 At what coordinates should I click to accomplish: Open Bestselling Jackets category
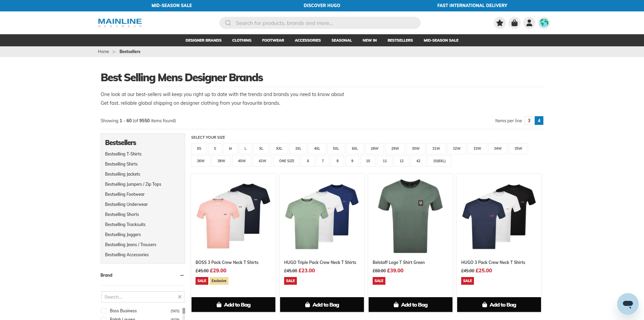[122, 174]
